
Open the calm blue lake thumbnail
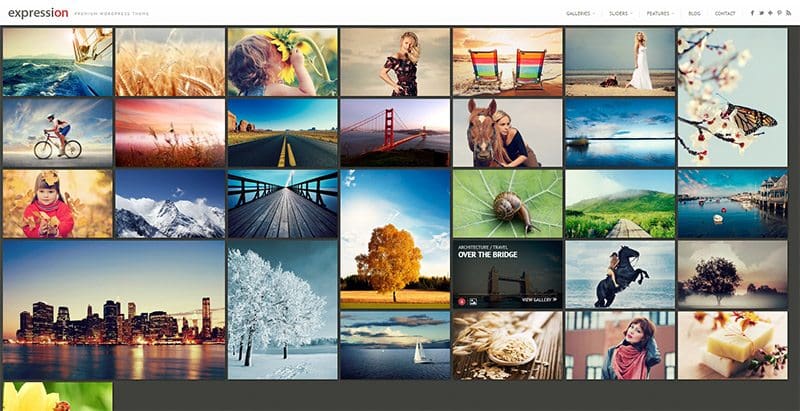coord(620,133)
